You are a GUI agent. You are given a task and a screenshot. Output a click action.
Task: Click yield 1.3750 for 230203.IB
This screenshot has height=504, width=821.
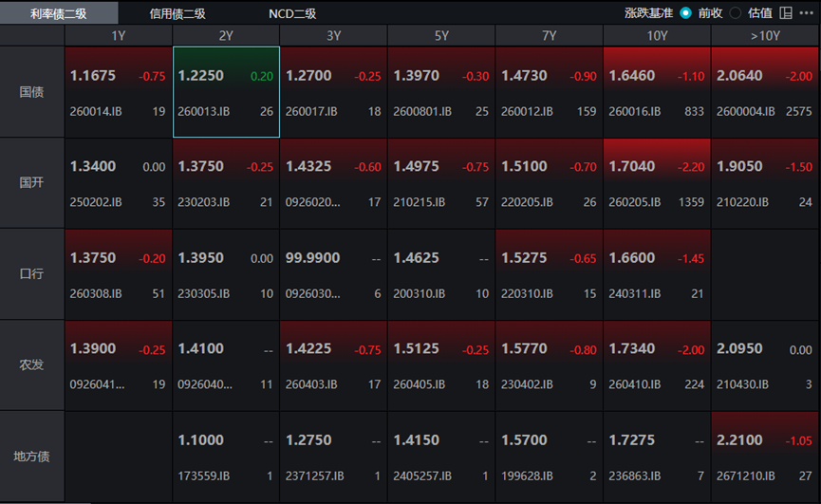click(x=200, y=166)
